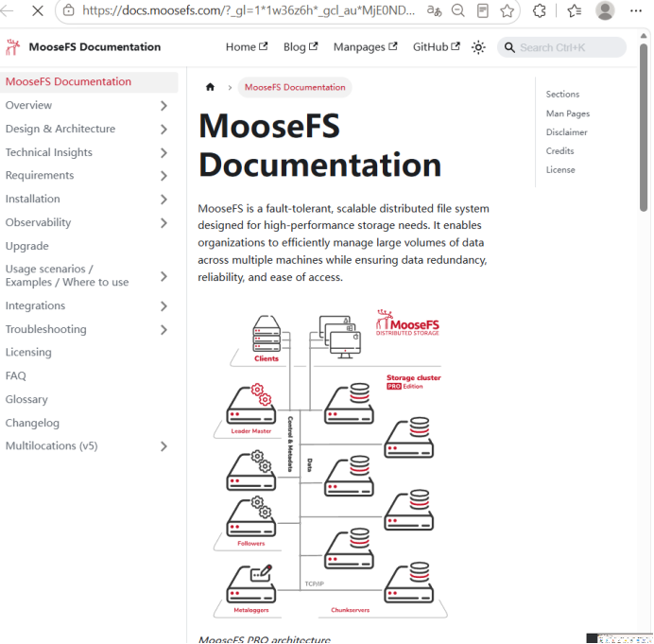Viewport: 654px width, 644px height.
Task: Expand the Technical Insights chevron
Action: (x=163, y=153)
